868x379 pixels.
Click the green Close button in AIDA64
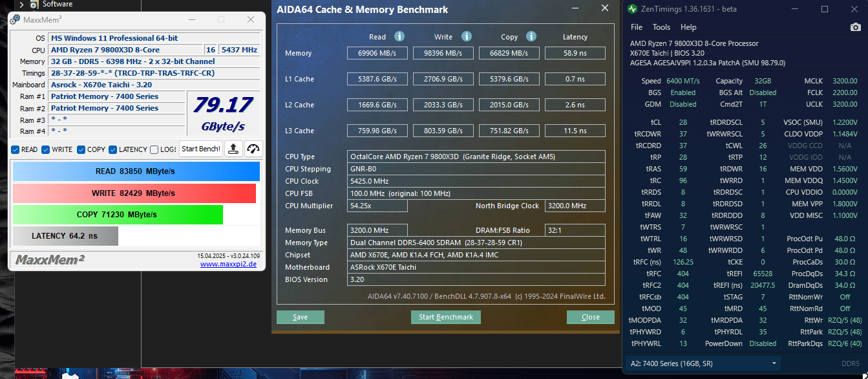(591, 317)
